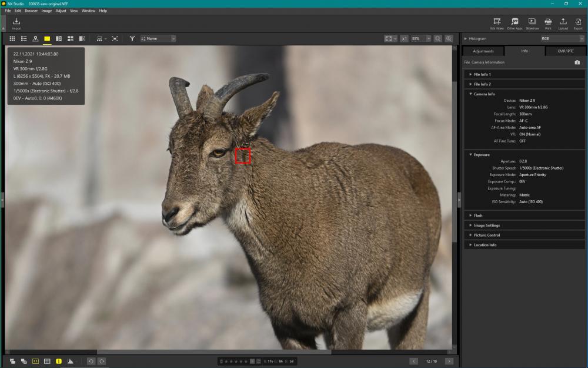Start the Slideshow
The width and height of the screenshot is (588, 368).
tap(532, 24)
